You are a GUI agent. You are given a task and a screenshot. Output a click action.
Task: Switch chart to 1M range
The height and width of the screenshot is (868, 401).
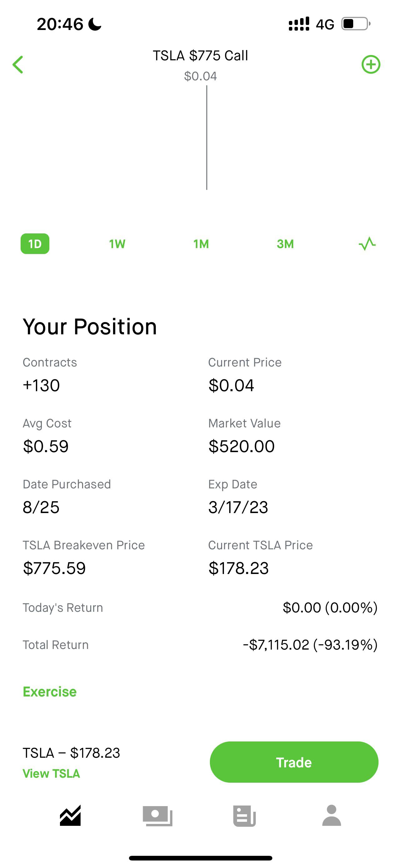click(x=201, y=244)
